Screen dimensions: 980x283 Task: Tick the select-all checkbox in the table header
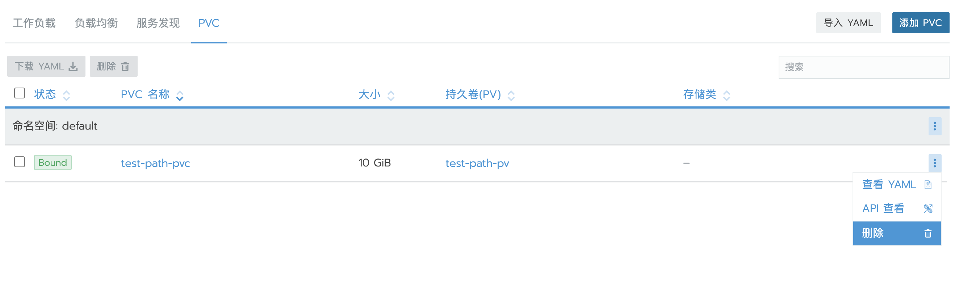pos(20,93)
